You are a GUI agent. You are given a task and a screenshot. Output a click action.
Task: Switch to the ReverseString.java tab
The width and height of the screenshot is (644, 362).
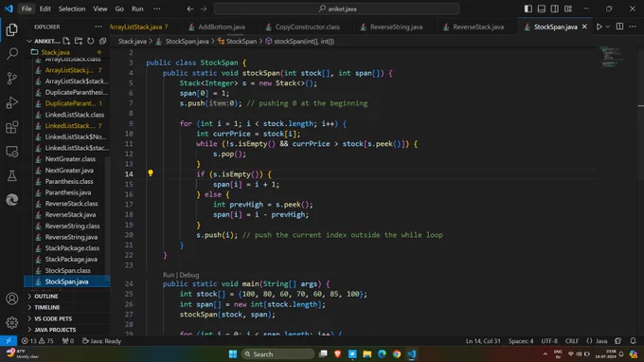(x=396, y=27)
